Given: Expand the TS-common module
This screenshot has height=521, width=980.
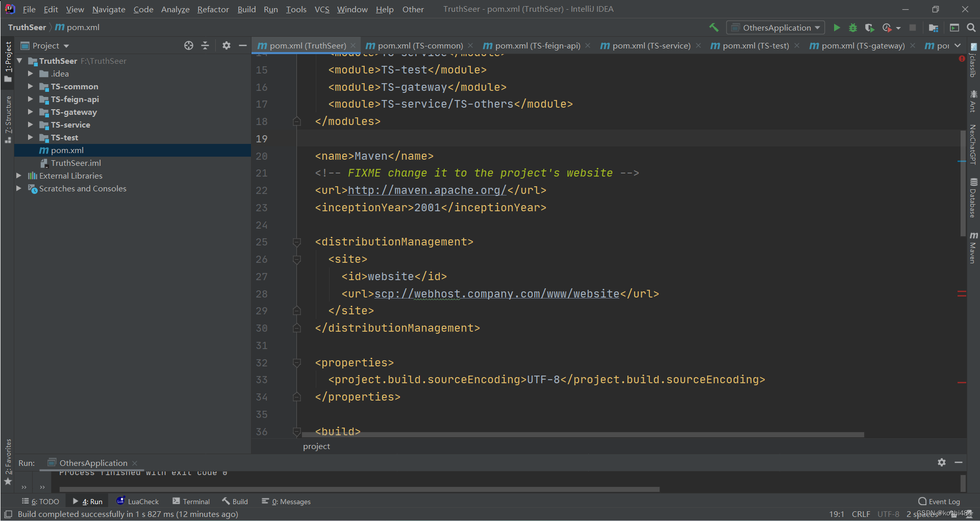Looking at the screenshot, I should point(31,86).
